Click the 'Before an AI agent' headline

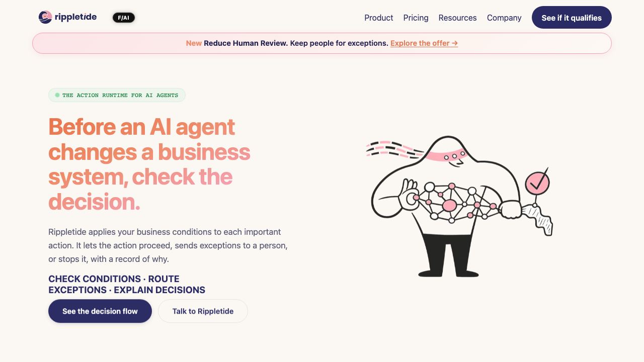pos(149,164)
